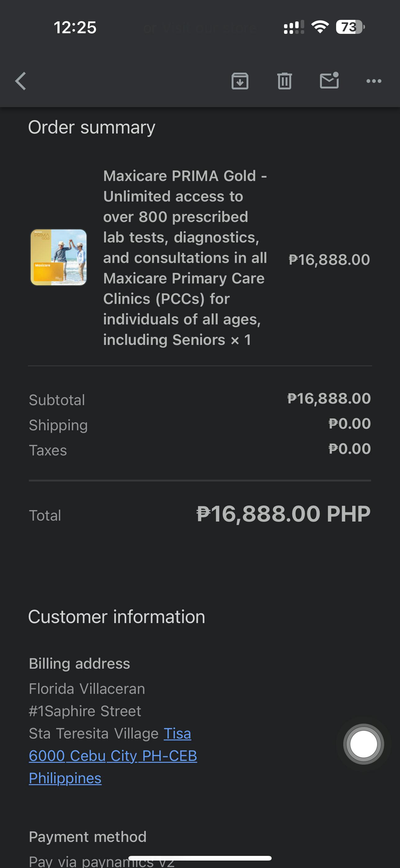
Task: Tap the ₱16,888.00 PHP total amount
Action: tap(283, 514)
